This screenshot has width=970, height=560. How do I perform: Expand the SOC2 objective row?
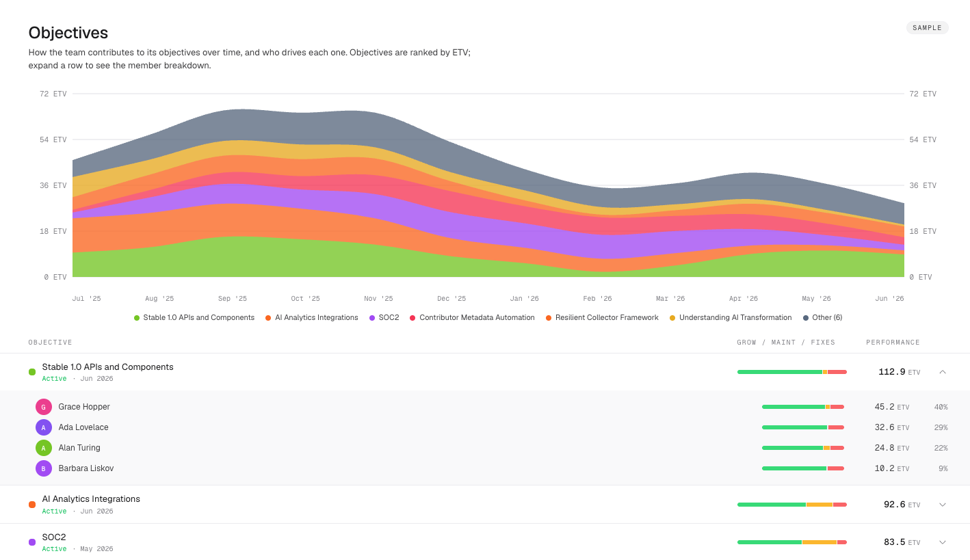pos(942,542)
